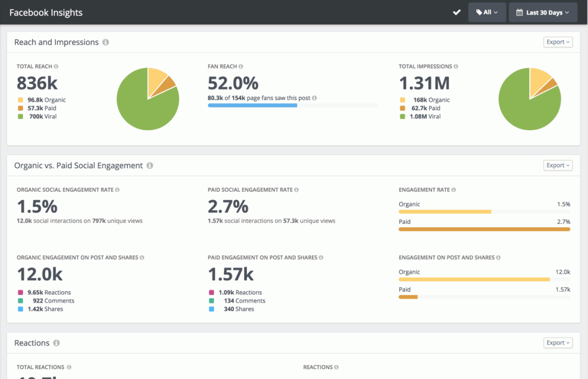Click info icon after 'page fans saw this post'
Screen dimensions: 588x379
coord(314,98)
